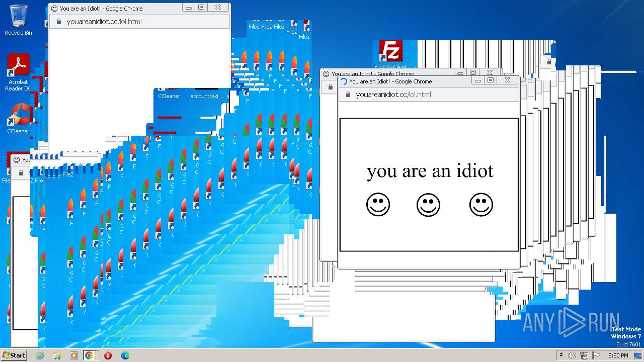Viewport: 644px width, 362px height.
Task: Maximize the front 'You are an Idiot' window
Action: pyautogui.click(x=491, y=80)
